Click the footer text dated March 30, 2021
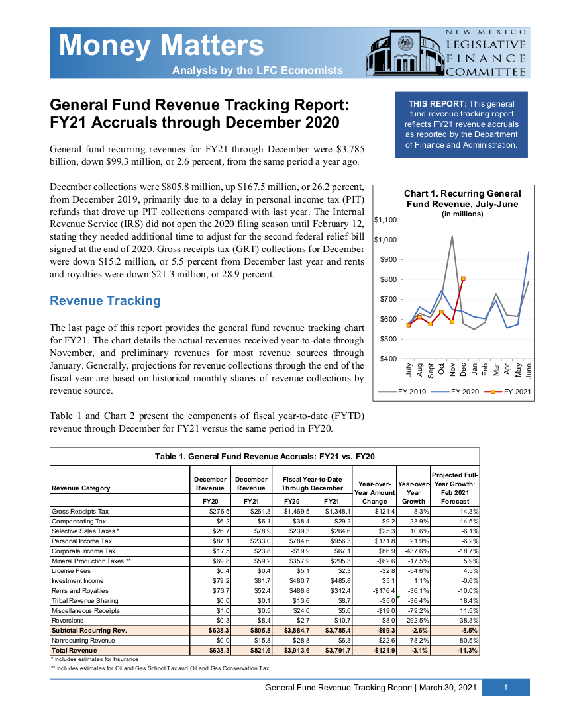The width and height of the screenshot is (563, 728). tap(370, 688)
